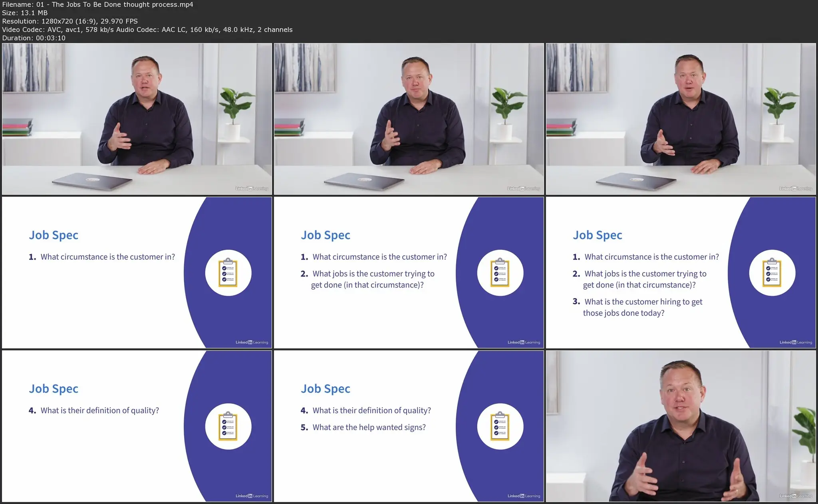Viewport: 818px width, 504px height.
Task: Click the clipboard icon on the slide showing only question 1
Action: tap(228, 273)
